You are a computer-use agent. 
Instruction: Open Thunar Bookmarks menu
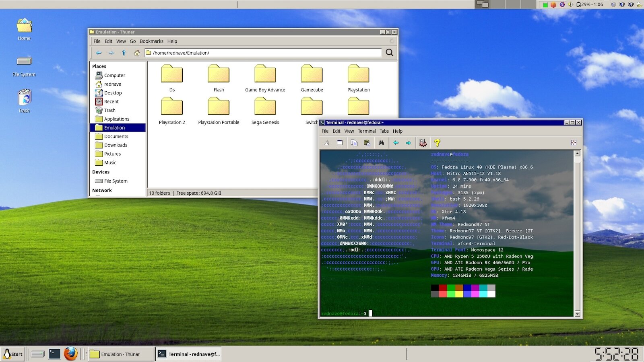pos(152,41)
